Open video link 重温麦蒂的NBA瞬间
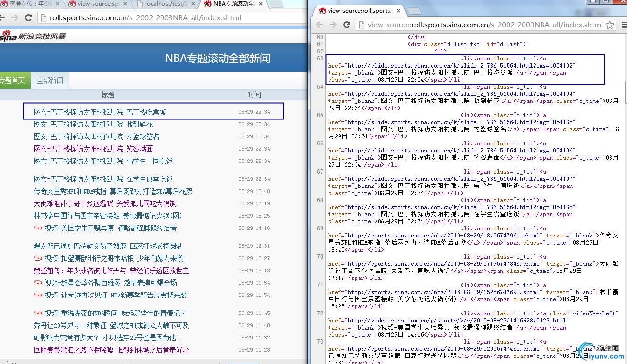The image size is (627, 364). [x=116, y=313]
